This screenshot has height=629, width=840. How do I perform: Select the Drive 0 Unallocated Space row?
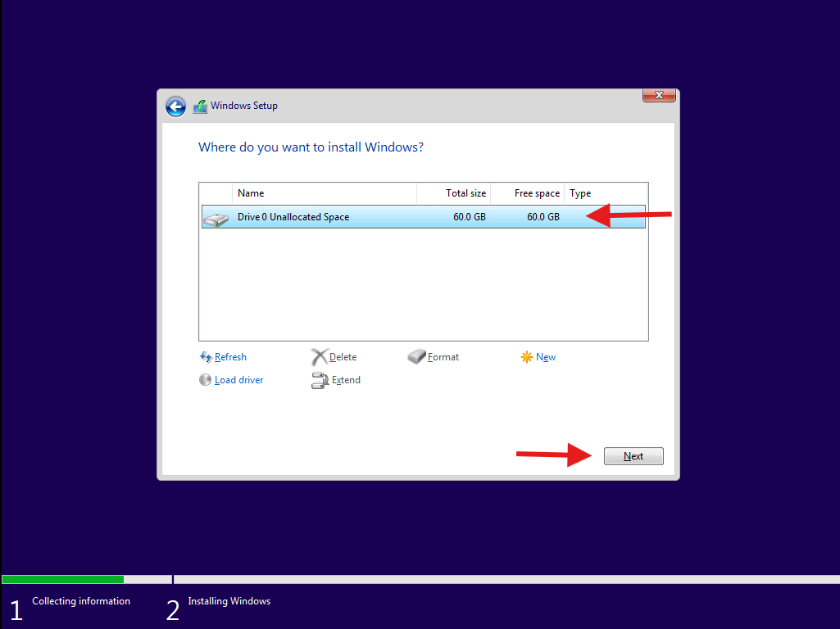pyautogui.click(x=424, y=217)
